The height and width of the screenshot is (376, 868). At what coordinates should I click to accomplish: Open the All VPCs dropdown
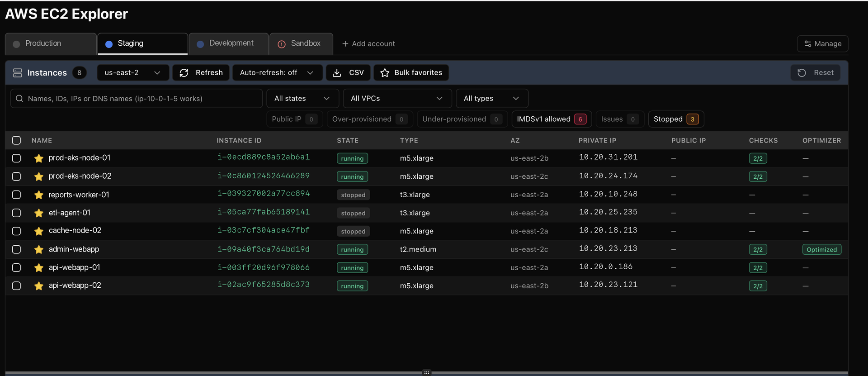tap(397, 99)
